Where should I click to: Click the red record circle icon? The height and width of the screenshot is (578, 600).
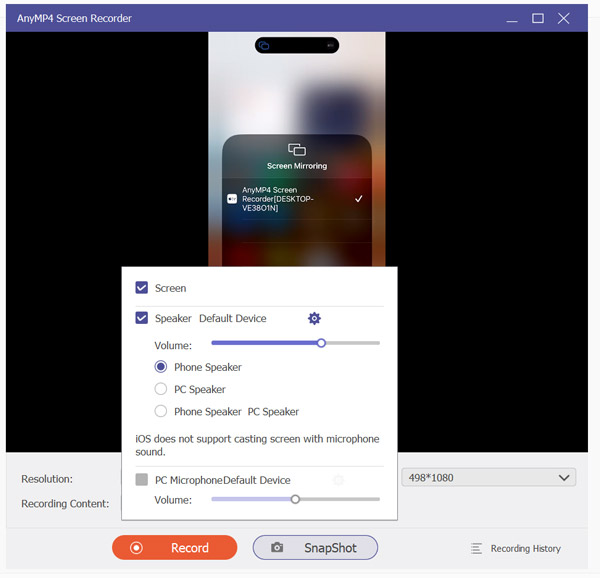click(136, 548)
